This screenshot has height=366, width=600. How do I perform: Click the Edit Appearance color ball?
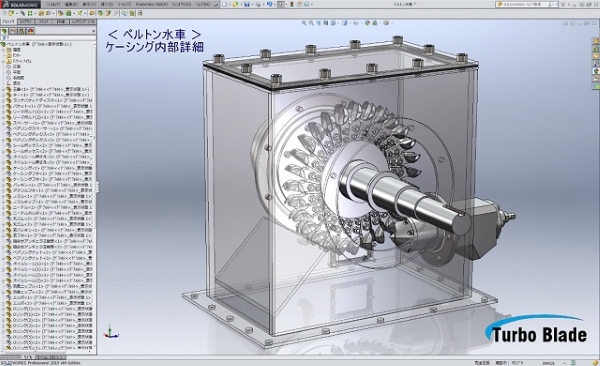tap(367, 23)
